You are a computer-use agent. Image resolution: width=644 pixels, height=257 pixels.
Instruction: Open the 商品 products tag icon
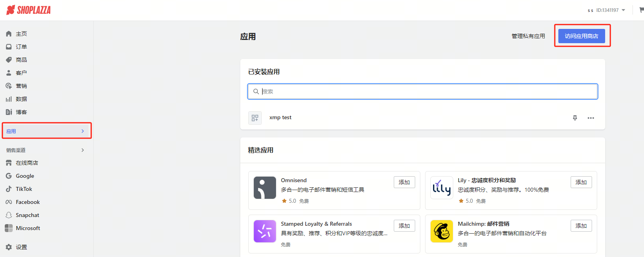click(9, 60)
